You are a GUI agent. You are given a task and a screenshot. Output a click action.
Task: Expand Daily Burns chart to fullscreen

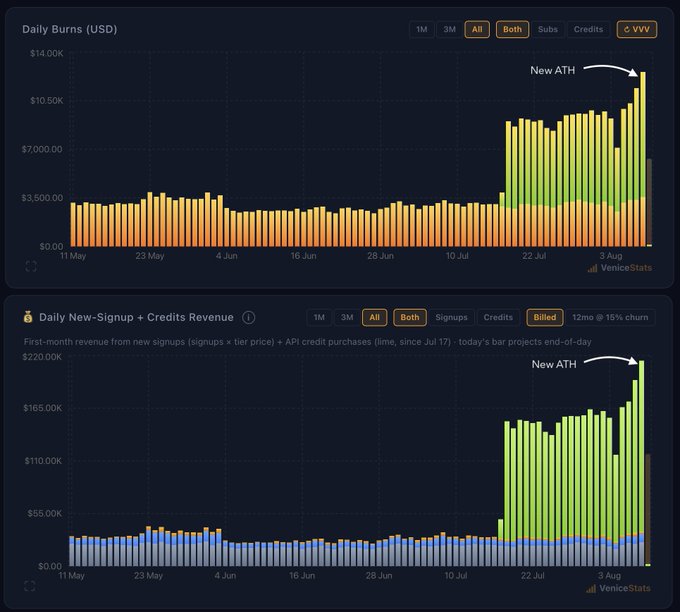pos(31,266)
